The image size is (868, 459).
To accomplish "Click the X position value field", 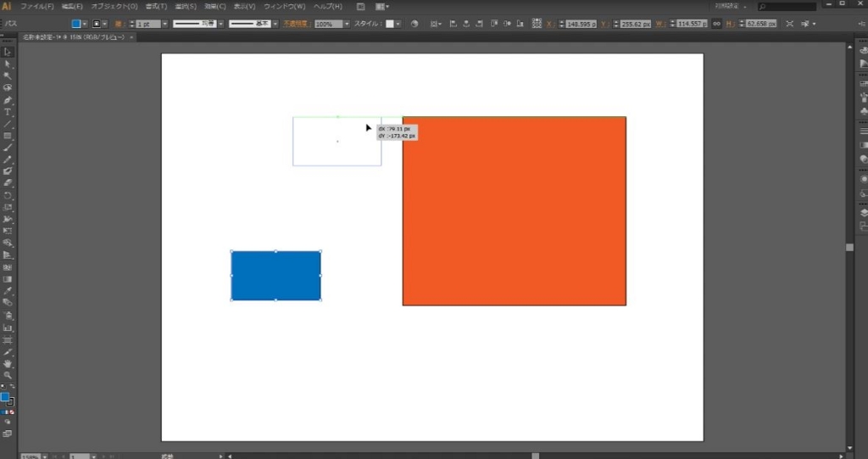I will tap(581, 24).
